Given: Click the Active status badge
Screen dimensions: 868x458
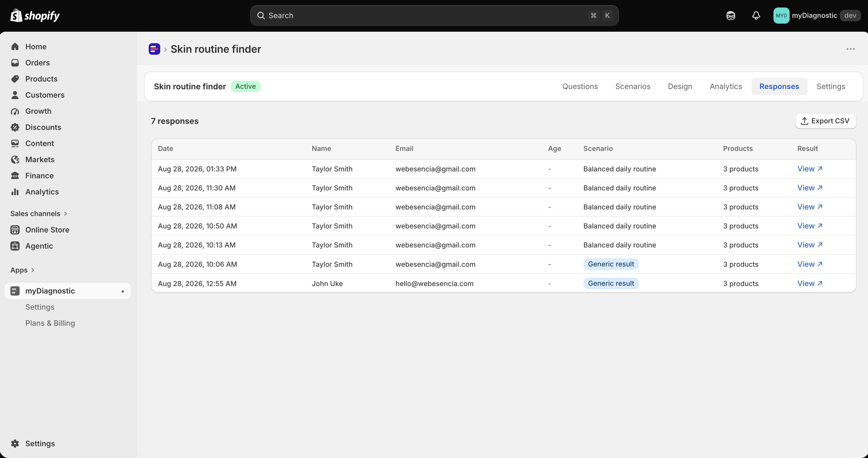Looking at the screenshot, I should [245, 86].
